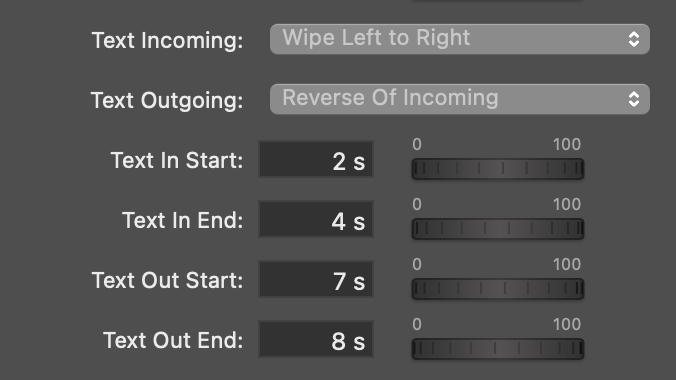
Task: Click the Text In Start slider wheel
Action: pyautogui.click(x=498, y=169)
